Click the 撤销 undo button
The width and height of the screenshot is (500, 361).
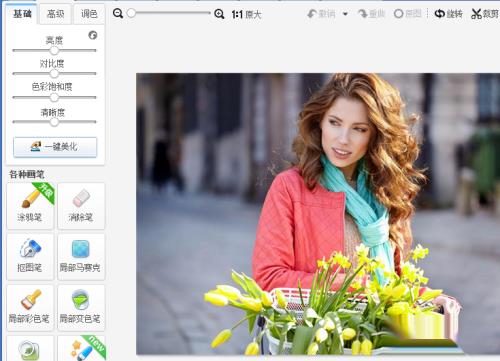point(322,14)
